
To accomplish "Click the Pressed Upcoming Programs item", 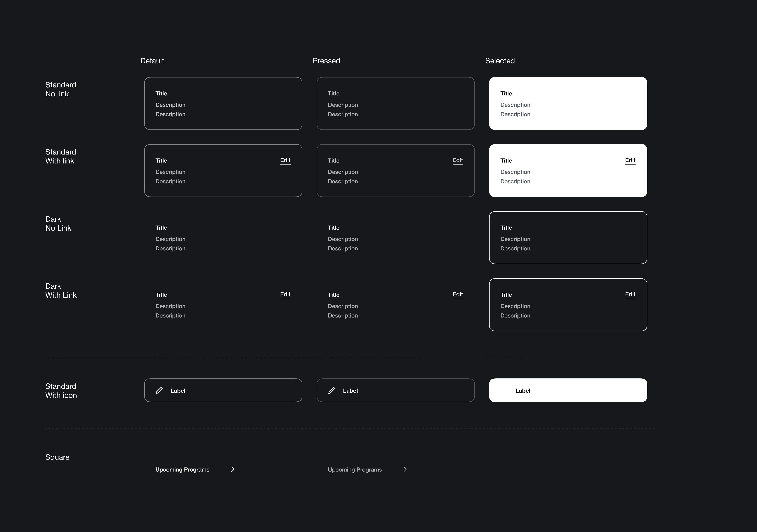I will click(355, 469).
